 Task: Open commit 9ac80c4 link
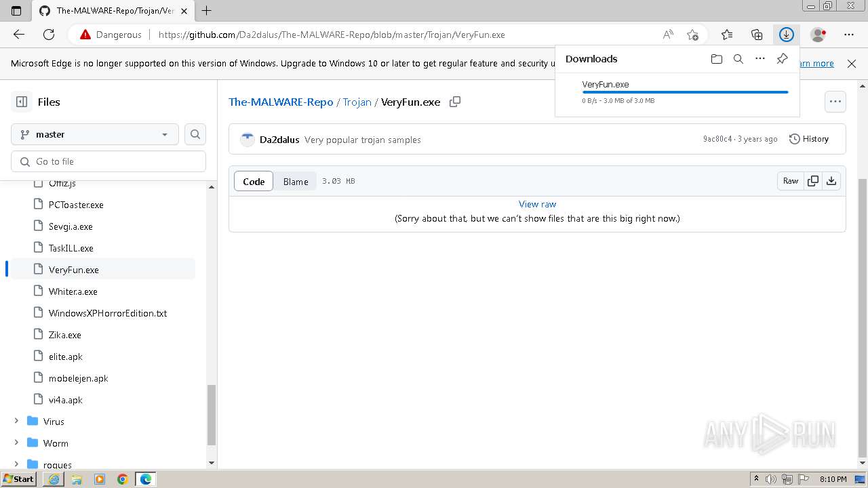click(x=717, y=139)
